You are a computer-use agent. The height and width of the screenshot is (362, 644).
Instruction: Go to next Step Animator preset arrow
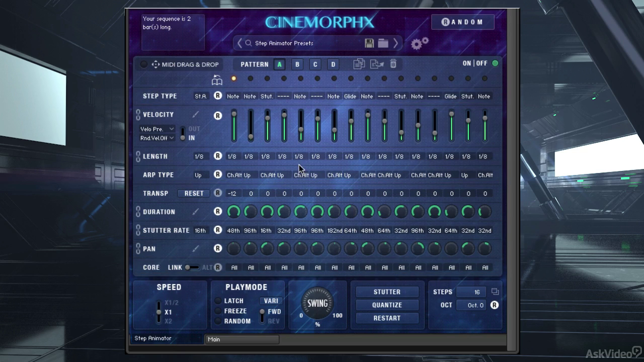395,43
